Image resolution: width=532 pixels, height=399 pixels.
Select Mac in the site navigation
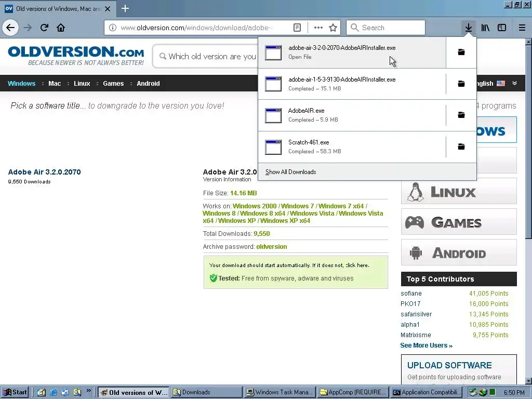[x=55, y=84]
